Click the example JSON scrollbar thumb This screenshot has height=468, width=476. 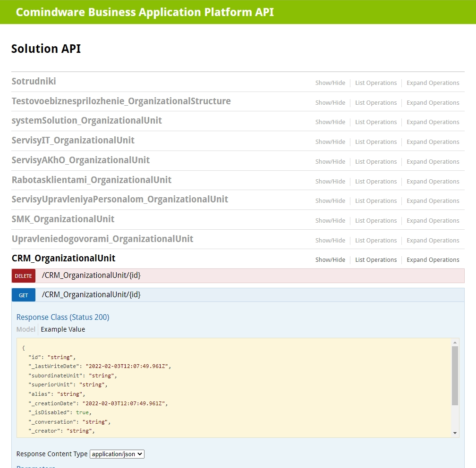pyautogui.click(x=455, y=376)
